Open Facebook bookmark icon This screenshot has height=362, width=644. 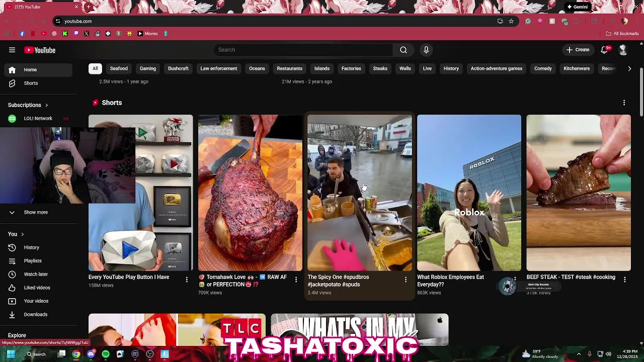point(22,34)
